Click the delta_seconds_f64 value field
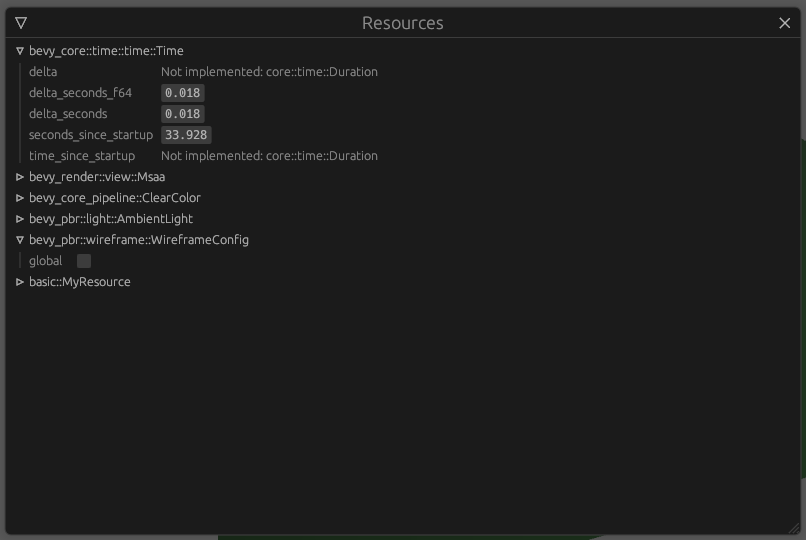This screenshot has height=540, width=806. pyautogui.click(x=183, y=93)
